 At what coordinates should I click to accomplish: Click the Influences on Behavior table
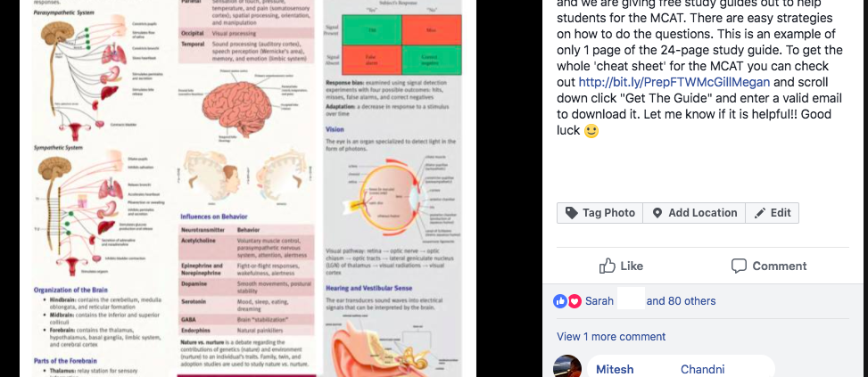[x=247, y=280]
